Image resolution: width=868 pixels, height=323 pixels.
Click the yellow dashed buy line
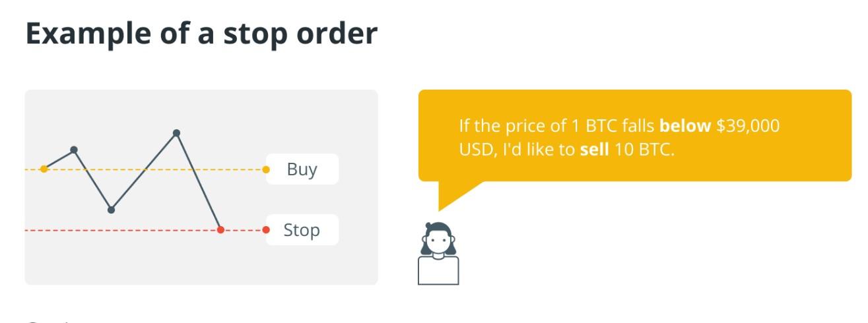click(x=152, y=169)
